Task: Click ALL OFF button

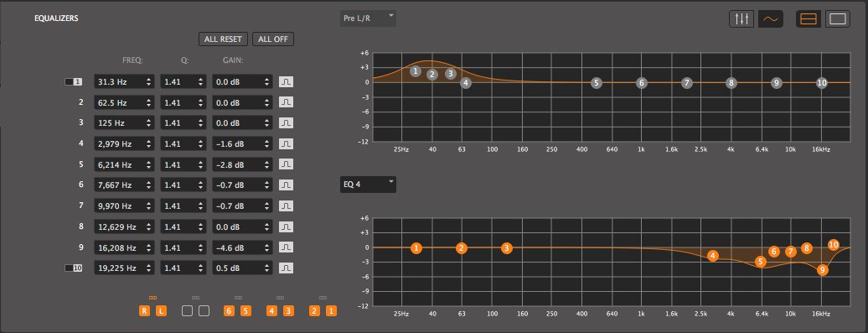Action: click(273, 39)
